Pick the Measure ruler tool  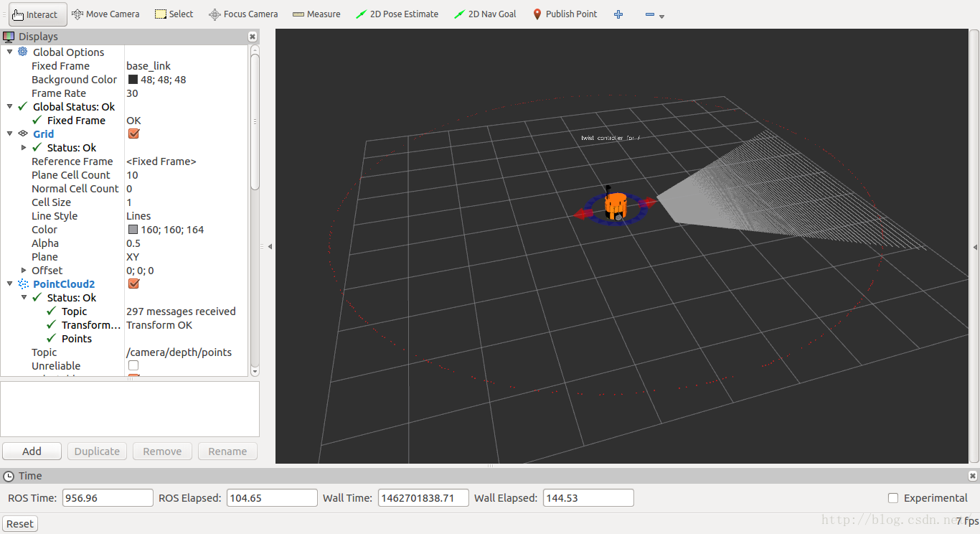point(316,14)
